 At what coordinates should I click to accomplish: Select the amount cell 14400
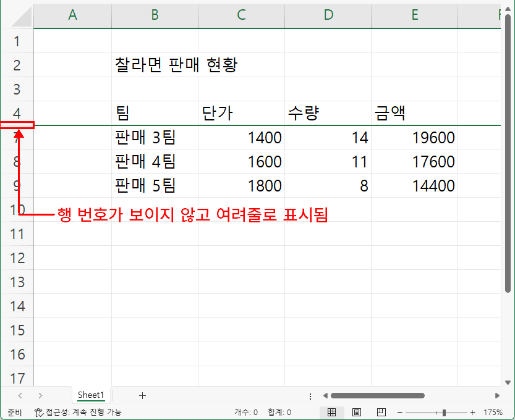[414, 185]
